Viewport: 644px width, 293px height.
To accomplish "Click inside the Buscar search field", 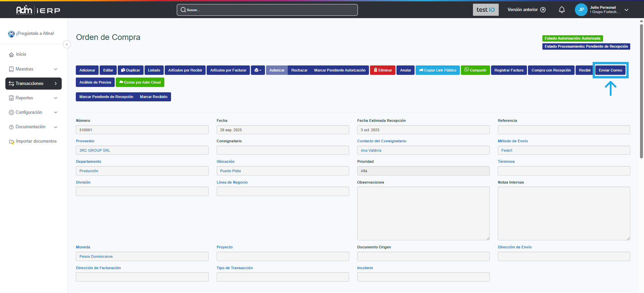I will [267, 10].
